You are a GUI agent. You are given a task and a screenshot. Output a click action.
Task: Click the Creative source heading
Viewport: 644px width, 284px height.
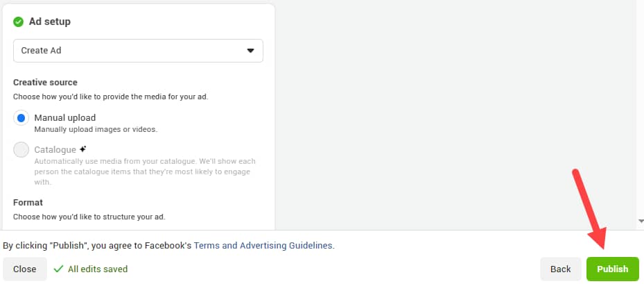pyautogui.click(x=45, y=83)
